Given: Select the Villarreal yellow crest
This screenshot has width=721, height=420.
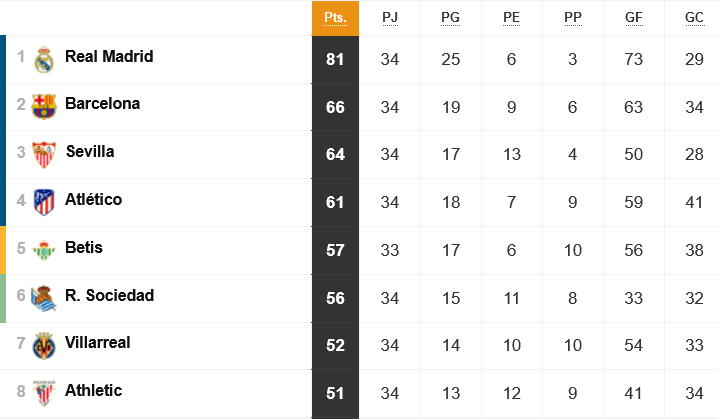Looking at the screenshot, I should pos(44,346).
